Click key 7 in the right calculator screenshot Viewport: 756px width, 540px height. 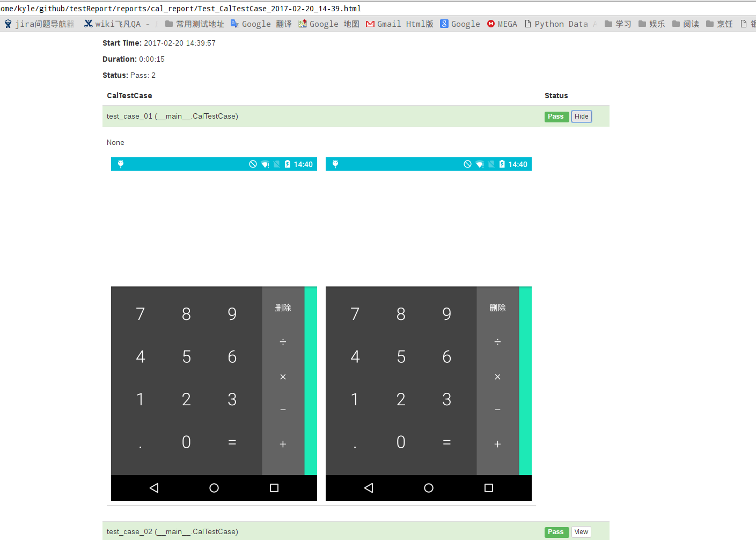(355, 313)
